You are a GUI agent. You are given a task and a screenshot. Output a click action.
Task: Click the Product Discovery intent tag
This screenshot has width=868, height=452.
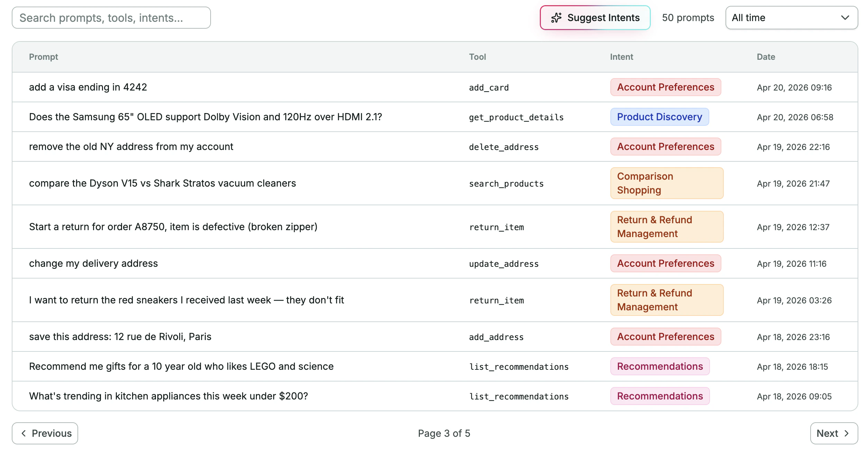coord(659,117)
